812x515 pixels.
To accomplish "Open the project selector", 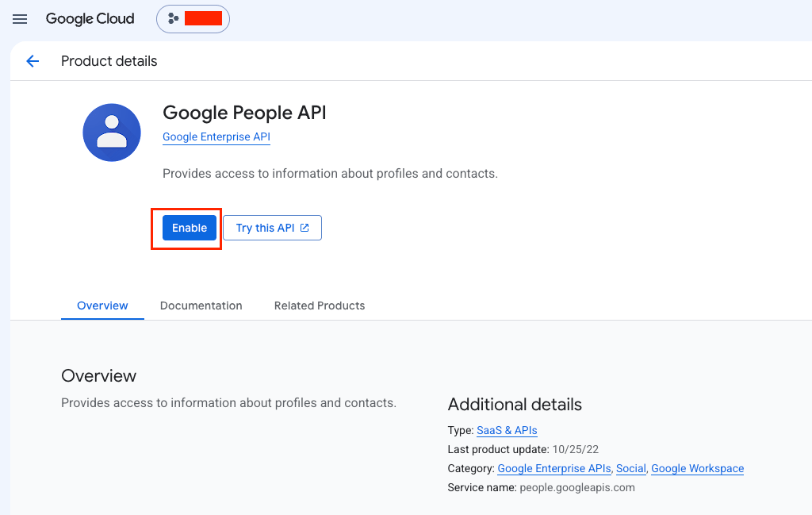I will pyautogui.click(x=193, y=19).
